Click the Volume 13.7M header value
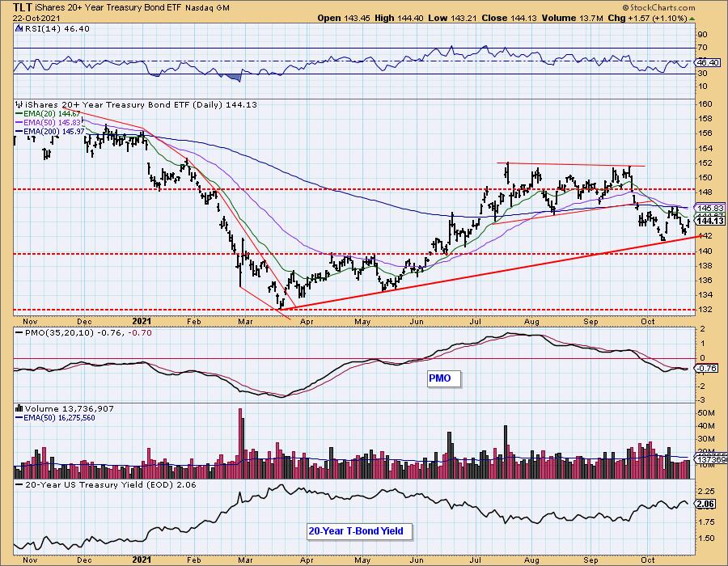 coord(572,18)
